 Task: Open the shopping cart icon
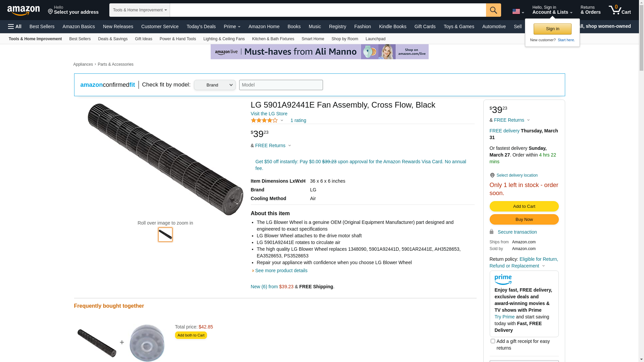(619, 10)
